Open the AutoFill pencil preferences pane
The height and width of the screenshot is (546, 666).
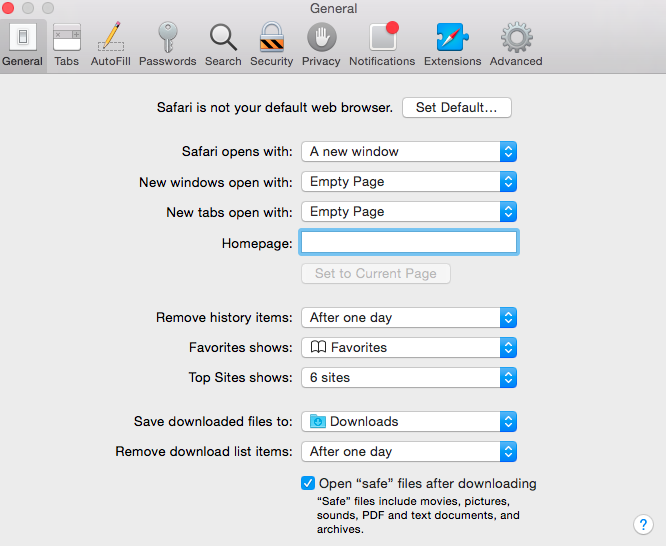click(110, 45)
